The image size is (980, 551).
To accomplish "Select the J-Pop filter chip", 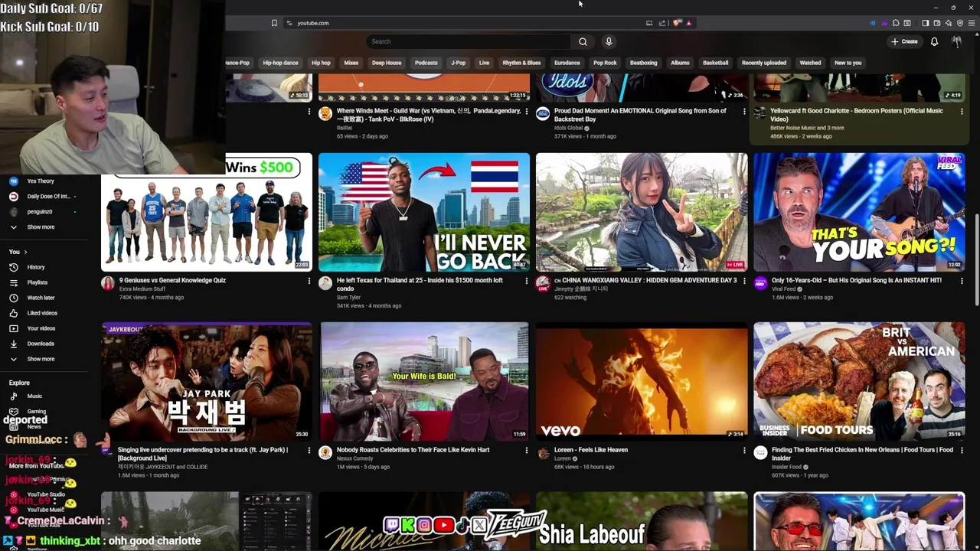I will [x=459, y=63].
